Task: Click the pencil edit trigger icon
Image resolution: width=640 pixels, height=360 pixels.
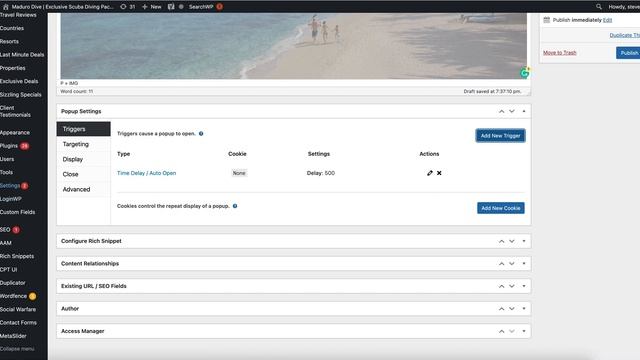Action: coord(429,173)
